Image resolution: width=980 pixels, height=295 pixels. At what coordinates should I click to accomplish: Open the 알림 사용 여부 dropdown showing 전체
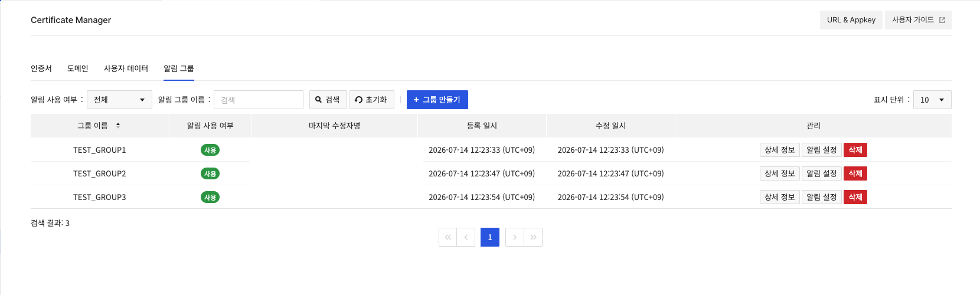(x=119, y=100)
